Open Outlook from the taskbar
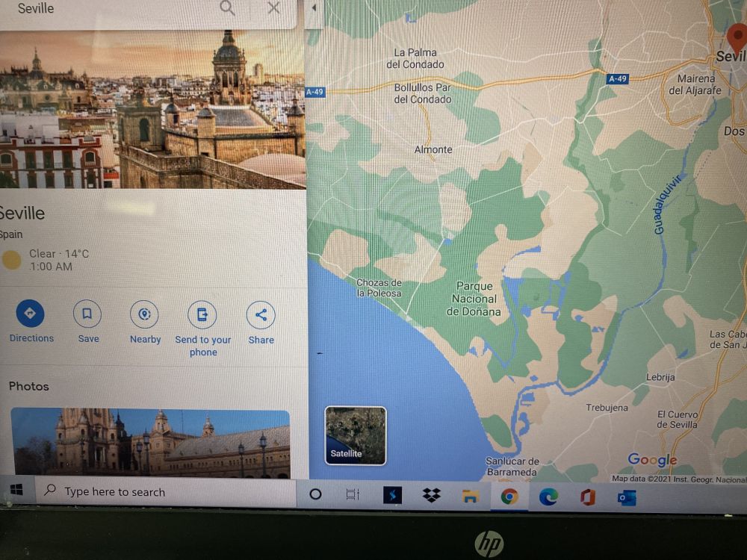747x560 pixels. [627, 498]
